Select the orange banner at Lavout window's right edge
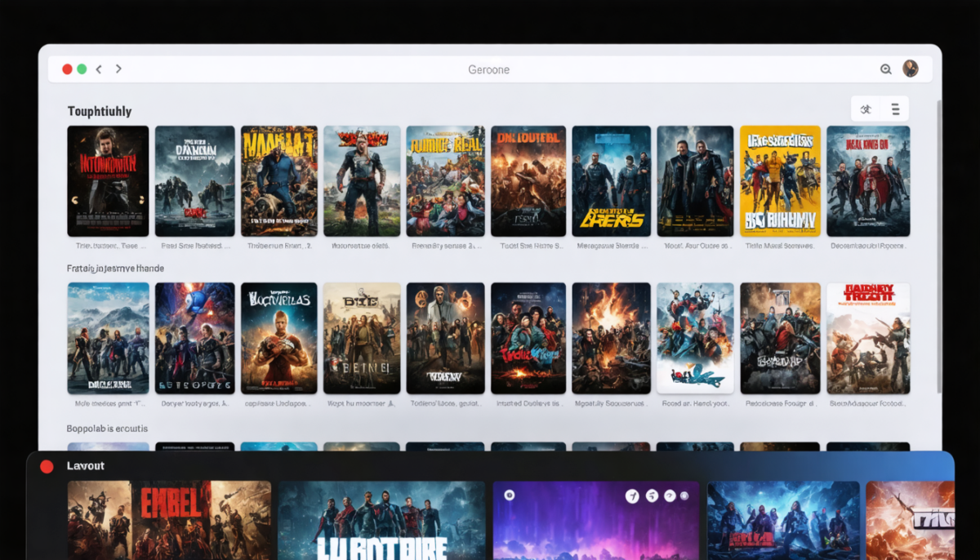This screenshot has height=560, width=980. (x=910, y=520)
